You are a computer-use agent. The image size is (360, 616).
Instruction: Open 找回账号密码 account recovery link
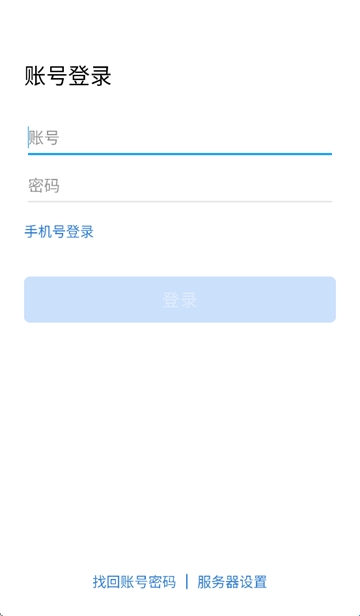(x=134, y=582)
